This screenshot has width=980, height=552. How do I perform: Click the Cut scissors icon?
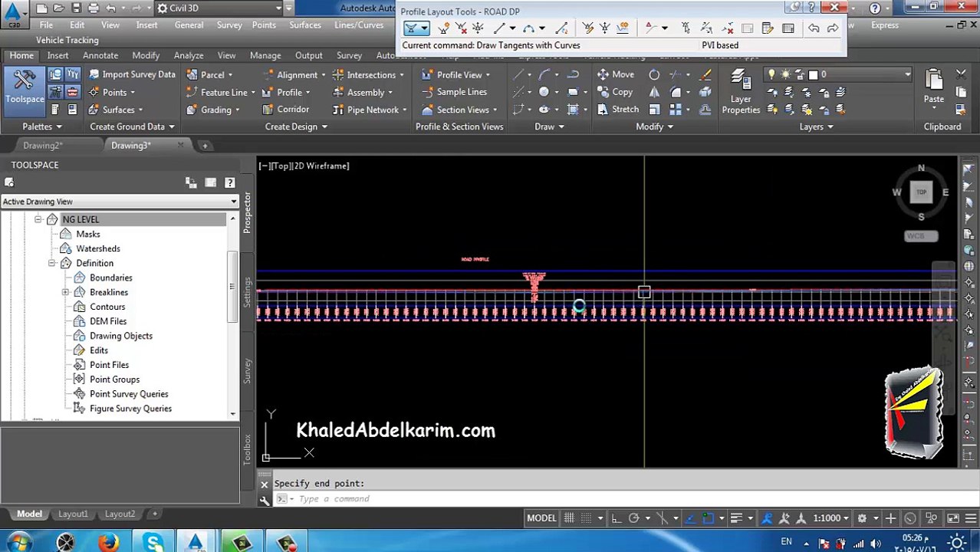961,74
